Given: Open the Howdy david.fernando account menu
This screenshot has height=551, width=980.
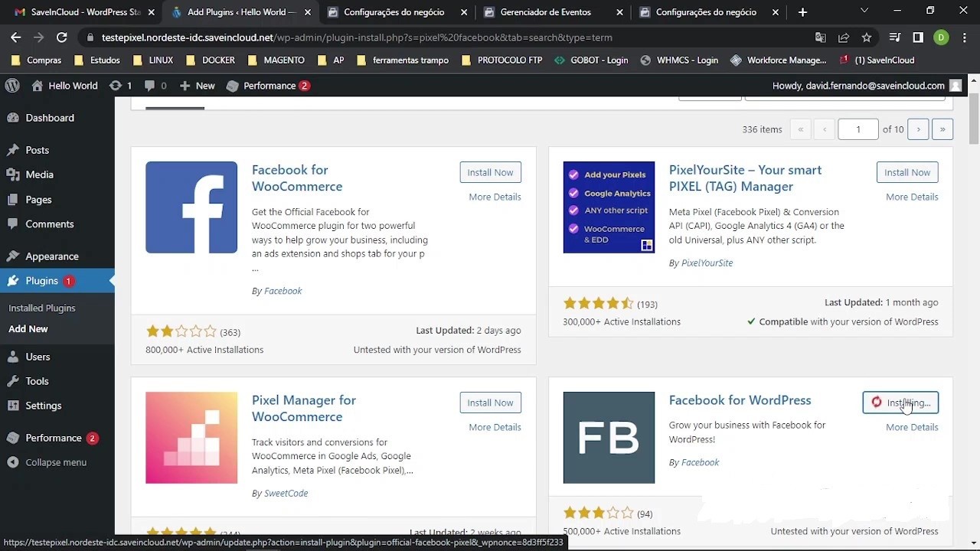Looking at the screenshot, I should click(x=867, y=86).
